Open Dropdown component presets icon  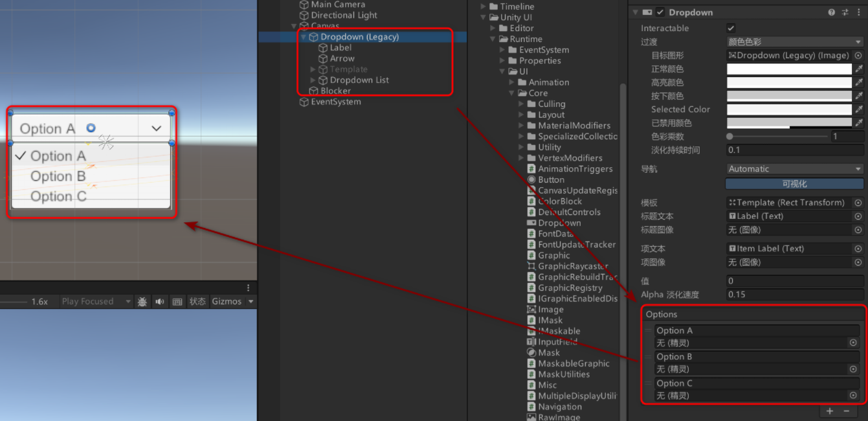845,12
